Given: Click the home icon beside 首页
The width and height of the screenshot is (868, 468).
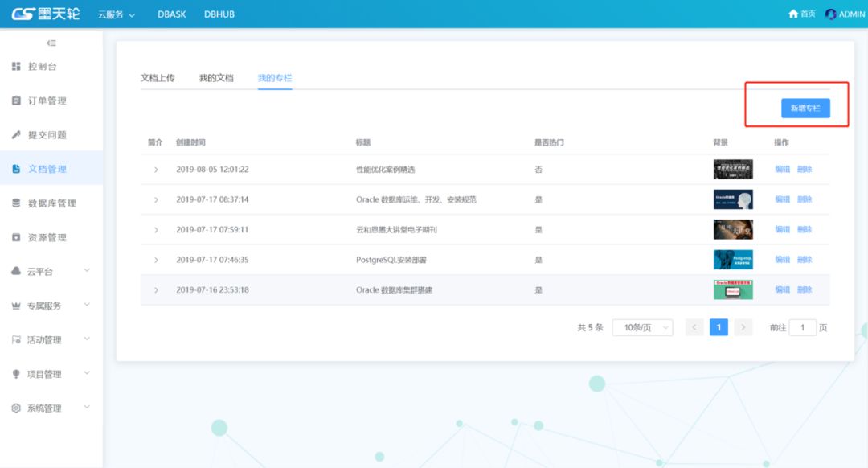Looking at the screenshot, I should (793, 14).
